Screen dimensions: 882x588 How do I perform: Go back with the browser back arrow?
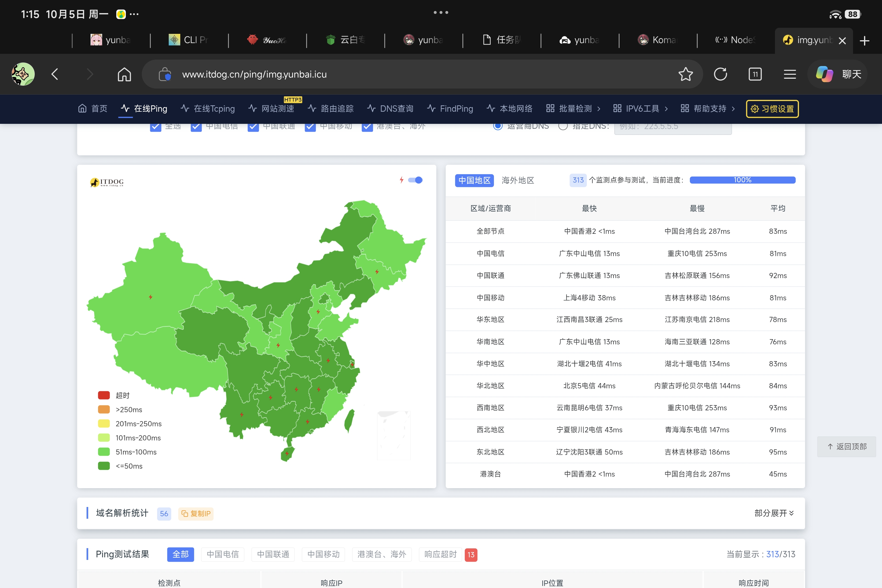click(x=55, y=74)
